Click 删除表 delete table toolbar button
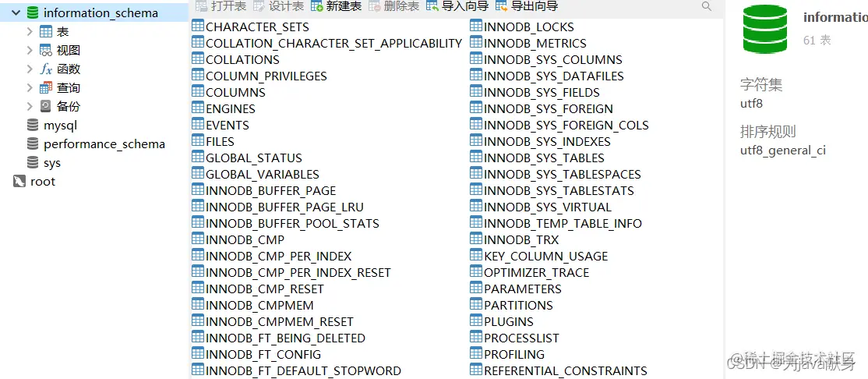The width and height of the screenshot is (868, 379). pyautogui.click(x=393, y=6)
